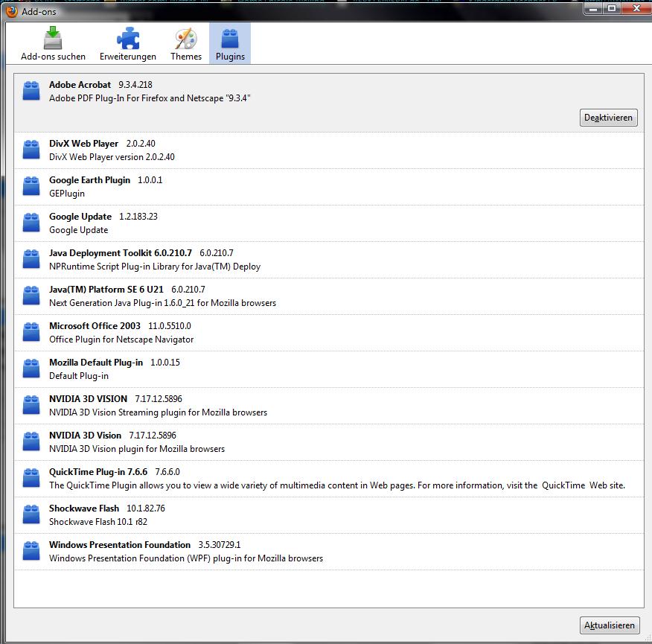Select the 'DivX Web Player' plugin name
Viewport: 652px width, 644px height.
tap(83, 144)
